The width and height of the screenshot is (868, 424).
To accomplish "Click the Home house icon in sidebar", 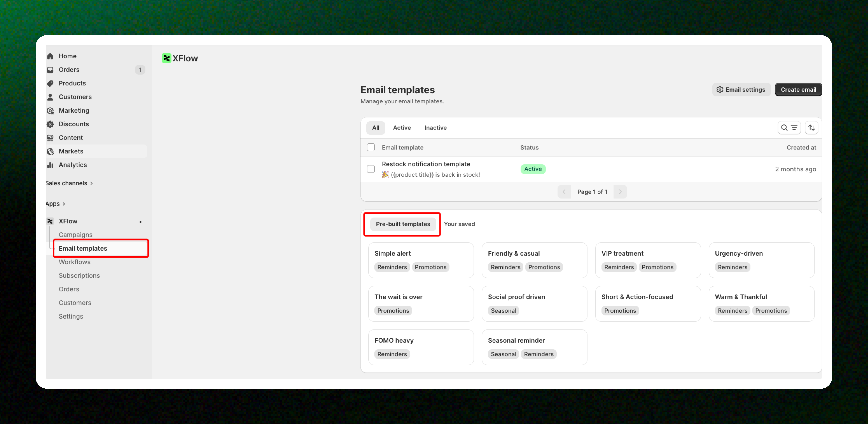I will [50, 56].
